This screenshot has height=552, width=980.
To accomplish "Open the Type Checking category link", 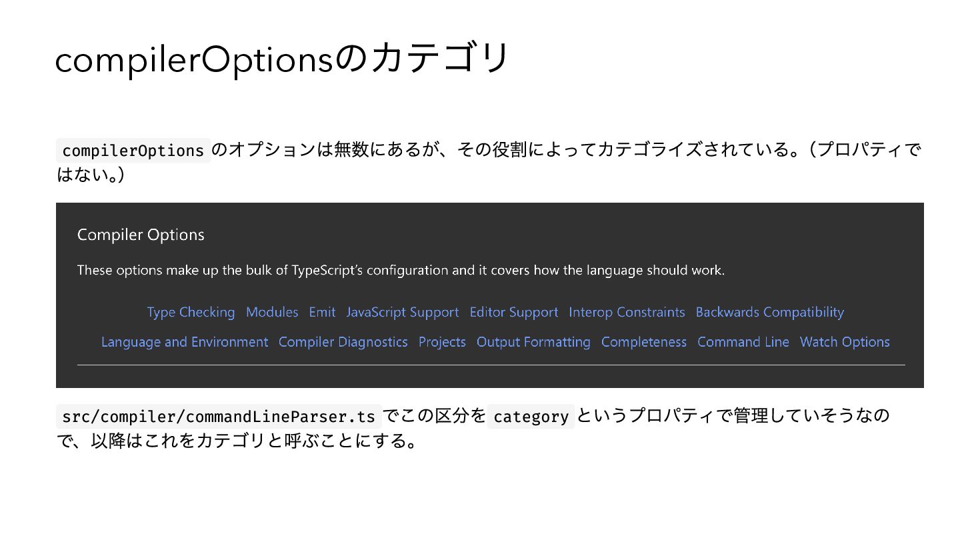I will point(191,313).
